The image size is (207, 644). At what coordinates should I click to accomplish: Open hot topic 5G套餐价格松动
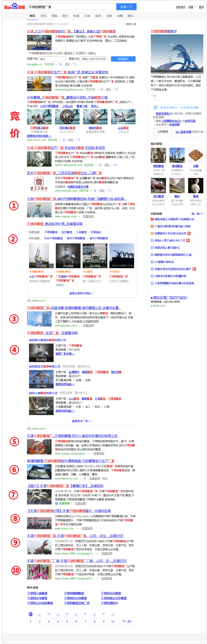(x=164, y=262)
